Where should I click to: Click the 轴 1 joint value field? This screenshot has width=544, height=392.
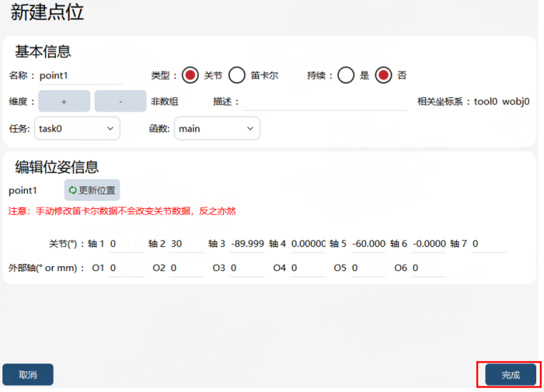(126, 244)
